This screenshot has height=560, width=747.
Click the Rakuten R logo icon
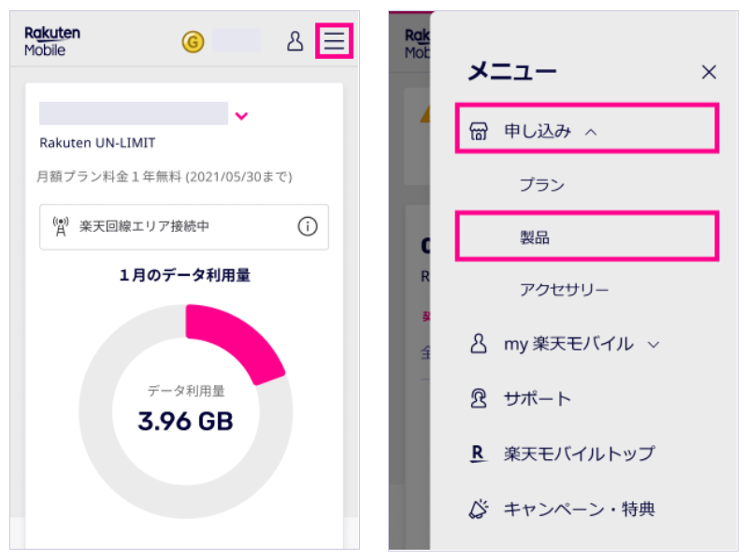478,453
